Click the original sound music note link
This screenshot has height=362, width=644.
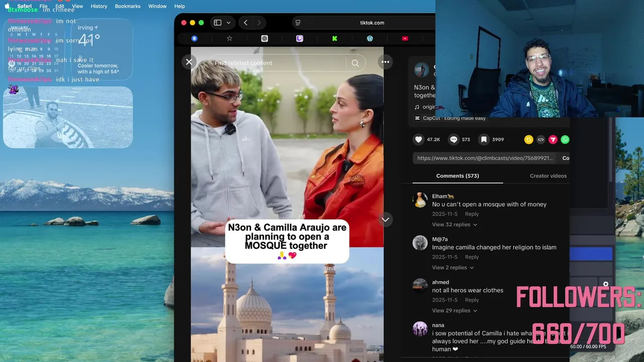pyautogui.click(x=425, y=107)
